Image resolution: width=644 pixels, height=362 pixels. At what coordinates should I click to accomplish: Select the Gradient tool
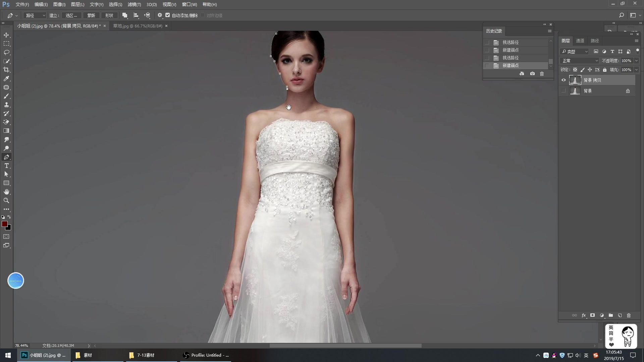6,131
